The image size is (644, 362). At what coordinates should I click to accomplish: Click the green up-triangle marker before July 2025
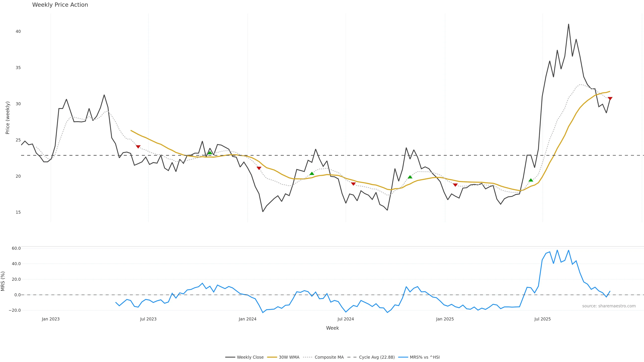531,180
